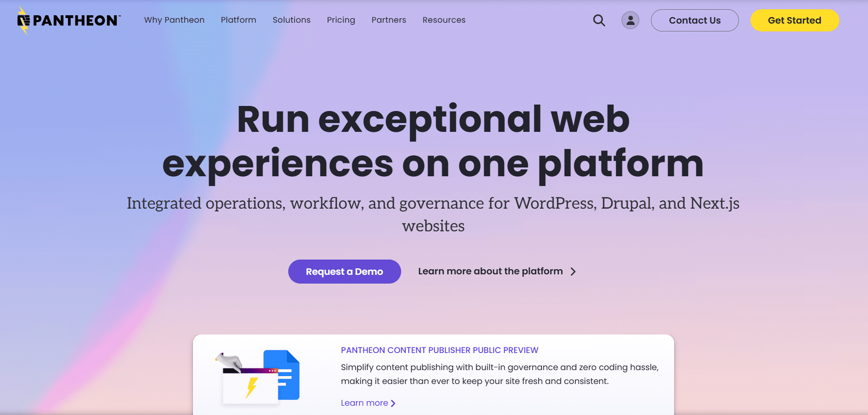This screenshot has height=415, width=868.
Task: Click the PANTHEON wordmark text
Action: pos(75,20)
